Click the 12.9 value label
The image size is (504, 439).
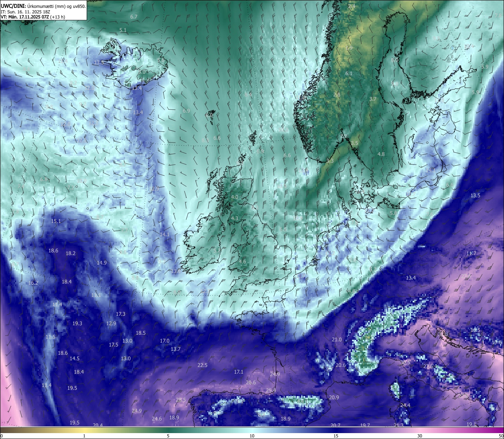pyautogui.click(x=111, y=324)
